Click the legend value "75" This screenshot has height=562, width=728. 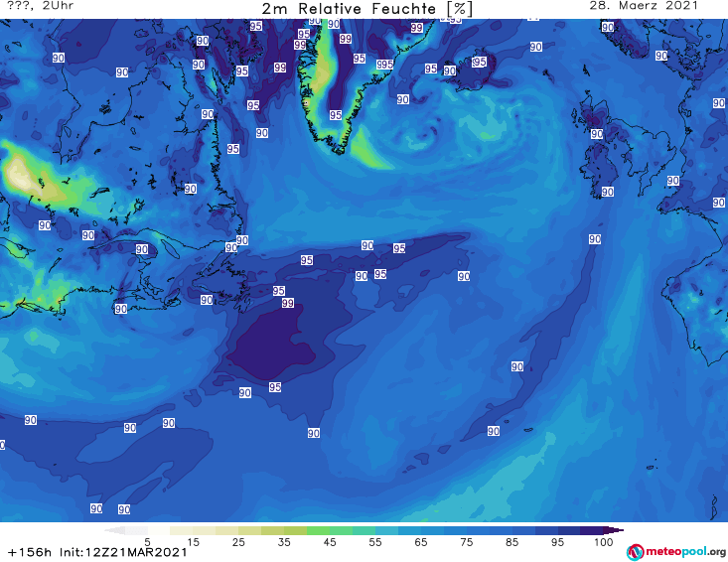click(466, 542)
